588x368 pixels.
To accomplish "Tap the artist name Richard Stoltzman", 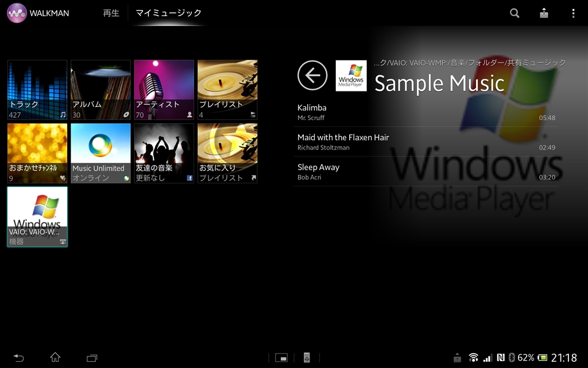I will pos(323,148).
